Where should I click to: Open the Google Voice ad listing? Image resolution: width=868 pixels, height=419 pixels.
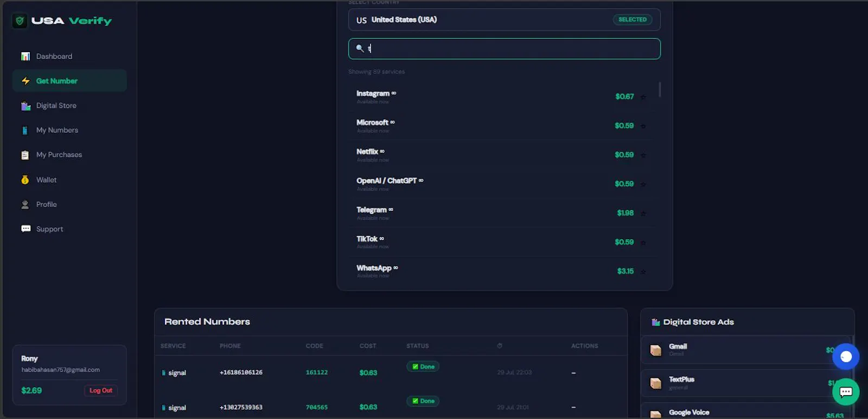pyautogui.click(x=746, y=411)
